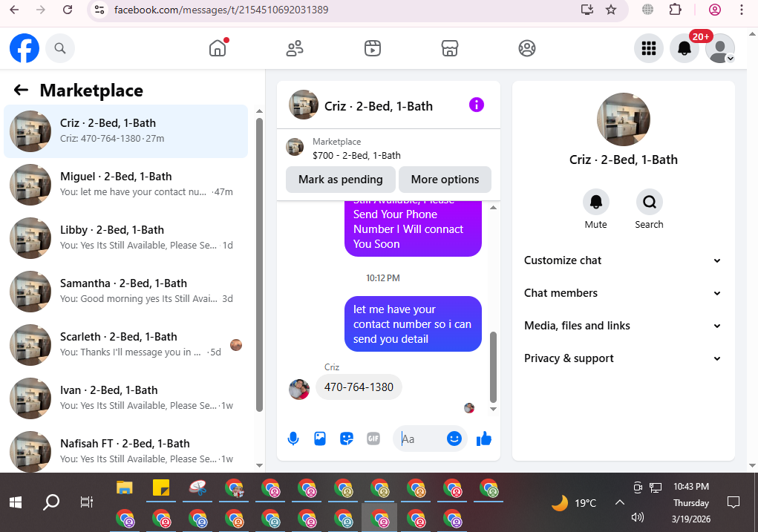Click the More options button
Image resolution: width=758 pixels, height=532 pixels.
pyautogui.click(x=445, y=180)
